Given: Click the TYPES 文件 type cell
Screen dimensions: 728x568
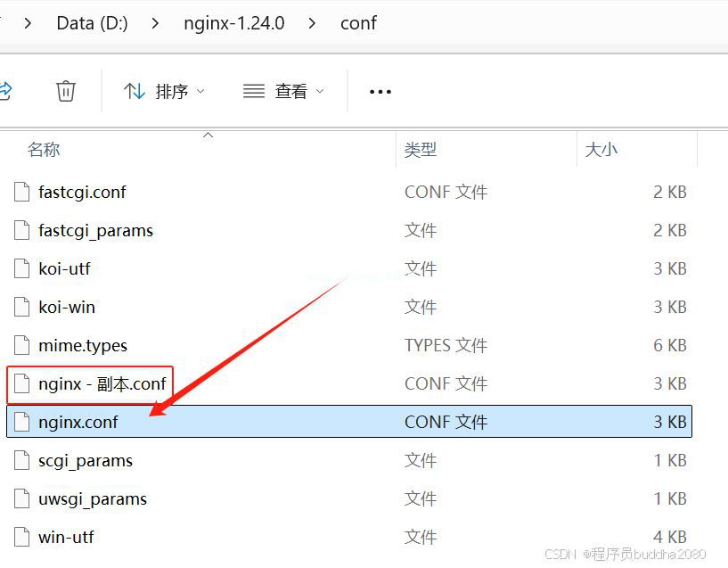Looking at the screenshot, I should pyautogui.click(x=446, y=345).
